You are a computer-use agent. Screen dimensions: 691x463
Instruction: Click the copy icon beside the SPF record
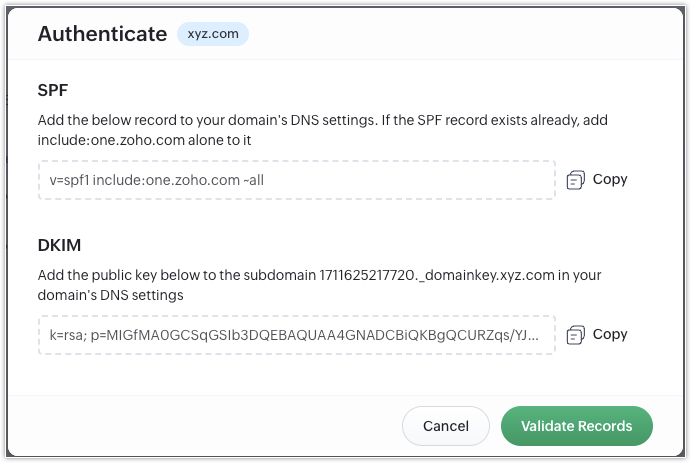[x=576, y=180]
